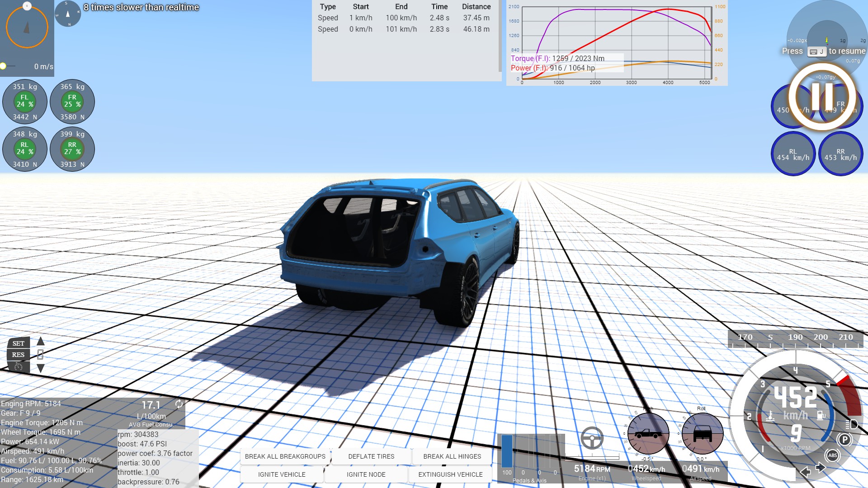Click the RR tire load indicator
868x488 pixels.
pos(72,149)
